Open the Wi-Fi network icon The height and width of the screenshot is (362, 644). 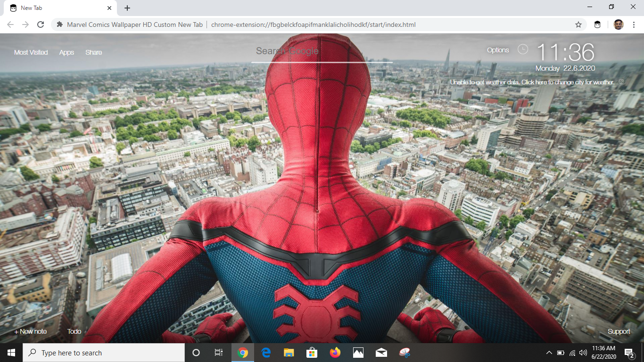pos(572,353)
